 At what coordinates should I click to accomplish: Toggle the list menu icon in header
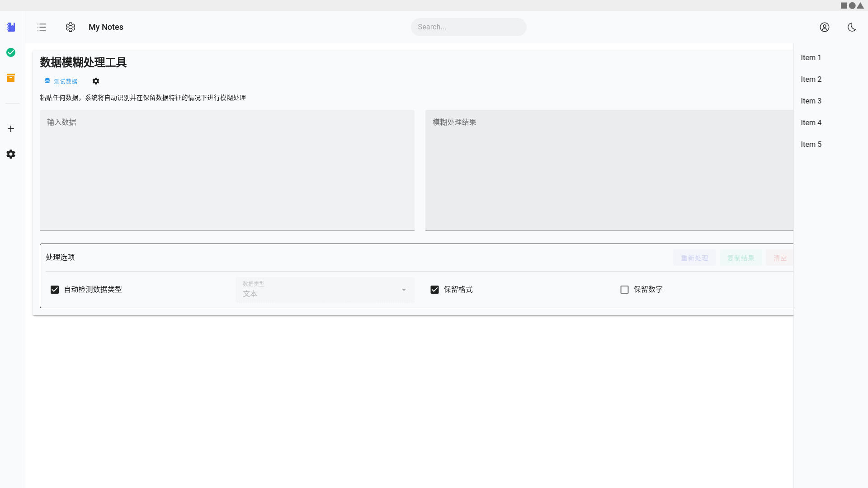[42, 27]
